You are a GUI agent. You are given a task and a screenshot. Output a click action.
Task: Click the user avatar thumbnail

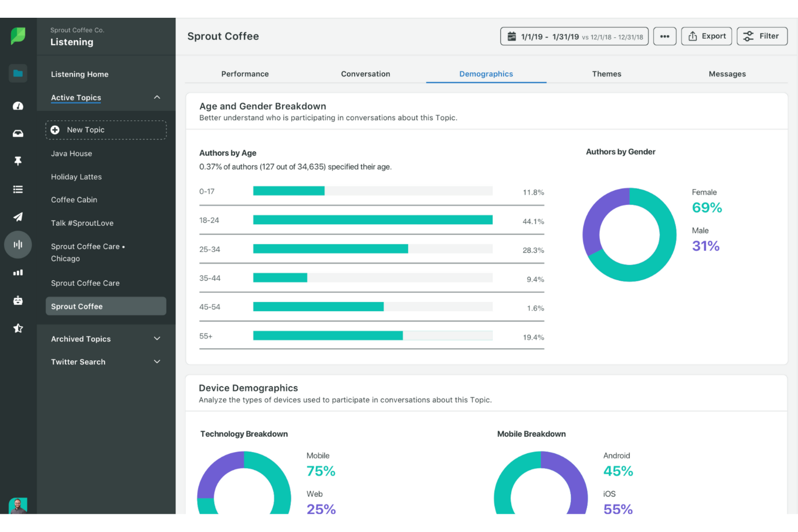click(x=19, y=506)
